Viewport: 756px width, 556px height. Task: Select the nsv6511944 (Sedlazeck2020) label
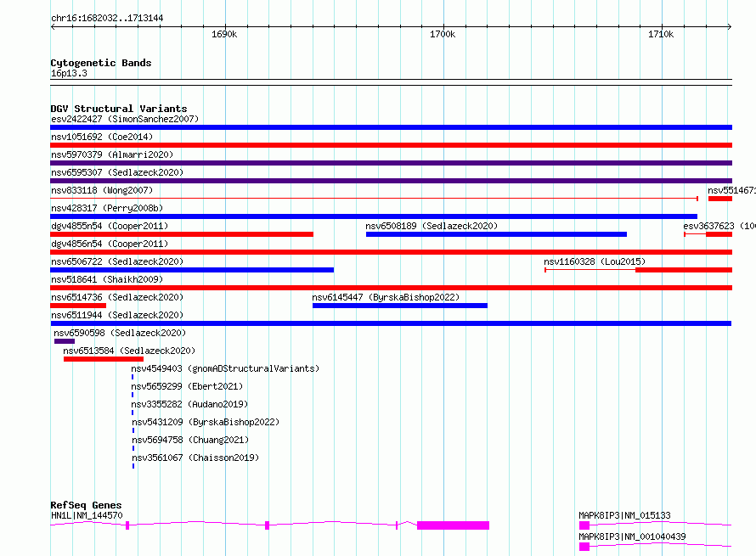[x=117, y=315]
